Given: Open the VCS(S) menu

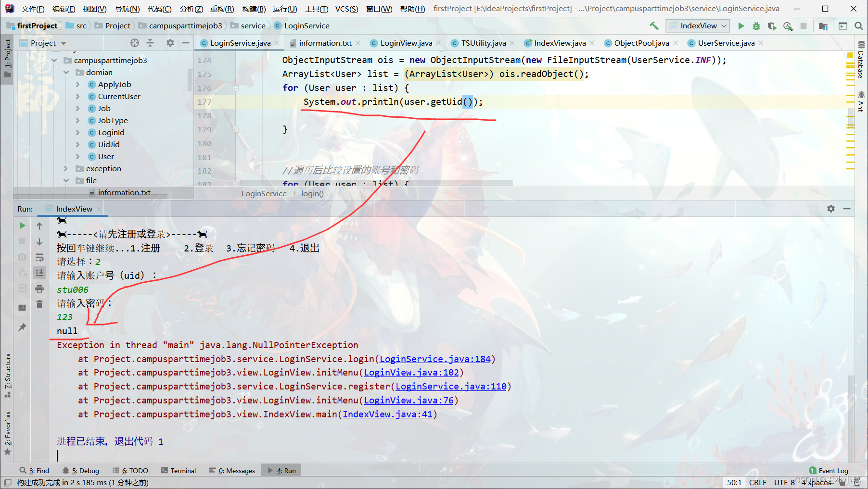Looking at the screenshot, I should (x=346, y=9).
